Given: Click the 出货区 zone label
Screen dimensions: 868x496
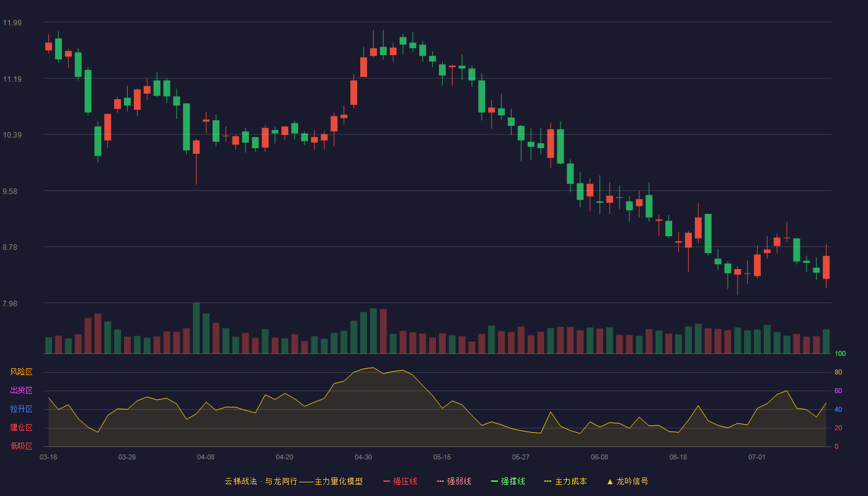Looking at the screenshot, I should (21, 391).
